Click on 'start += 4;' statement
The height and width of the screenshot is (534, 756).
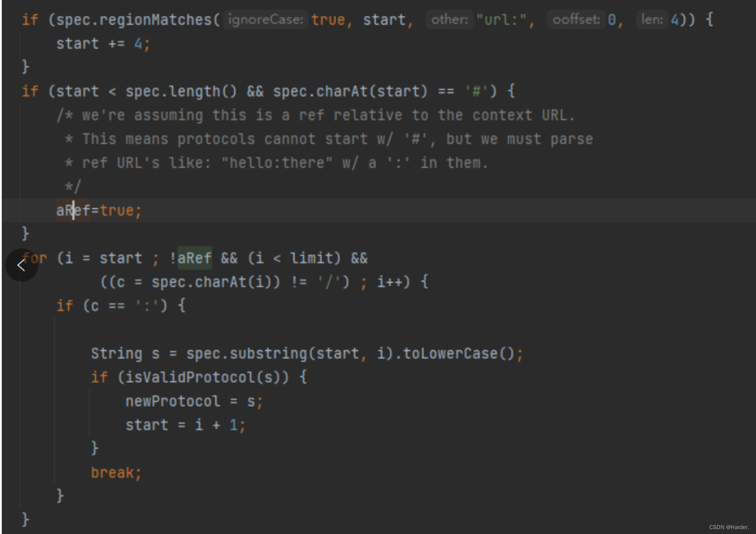tap(103, 44)
